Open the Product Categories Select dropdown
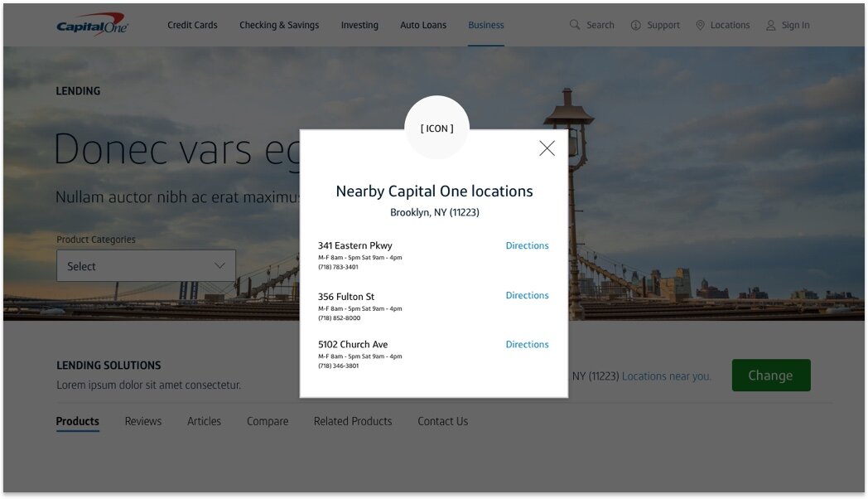The width and height of the screenshot is (868, 499). pos(146,266)
